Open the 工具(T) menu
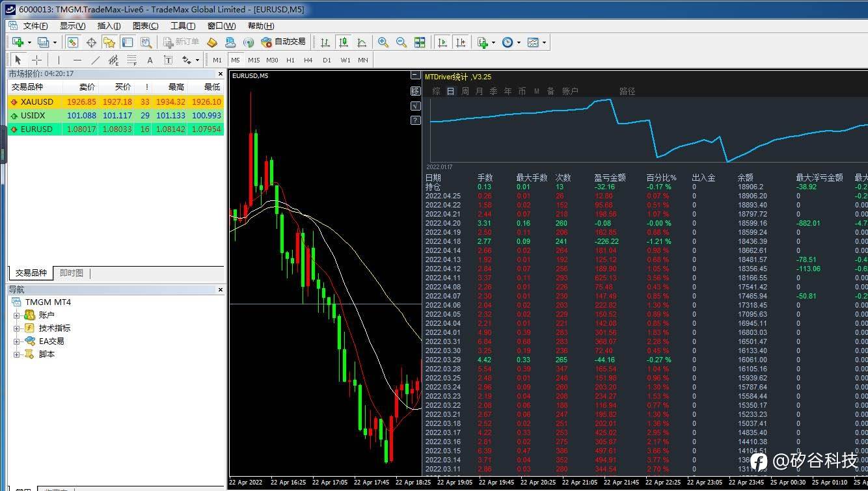This screenshot has height=491, width=868. tap(183, 26)
